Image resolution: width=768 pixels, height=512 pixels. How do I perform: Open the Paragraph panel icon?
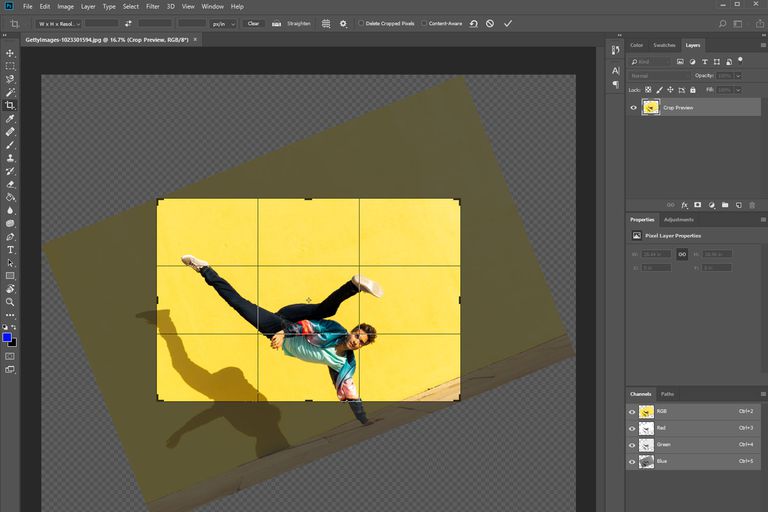616,85
